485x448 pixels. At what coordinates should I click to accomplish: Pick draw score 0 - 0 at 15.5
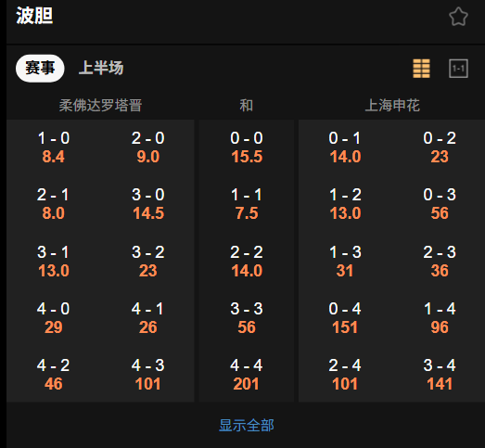[x=247, y=147]
